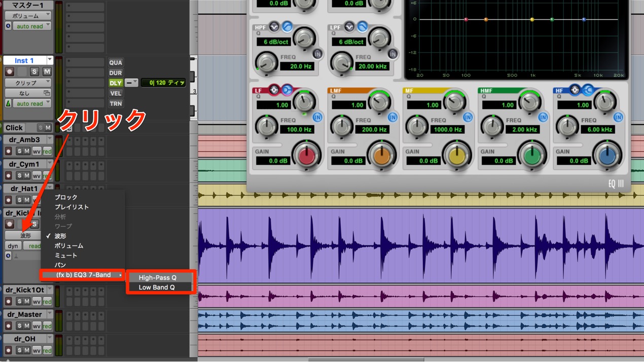Open the Inst 1 クリップ view selector dropdown

(28, 82)
